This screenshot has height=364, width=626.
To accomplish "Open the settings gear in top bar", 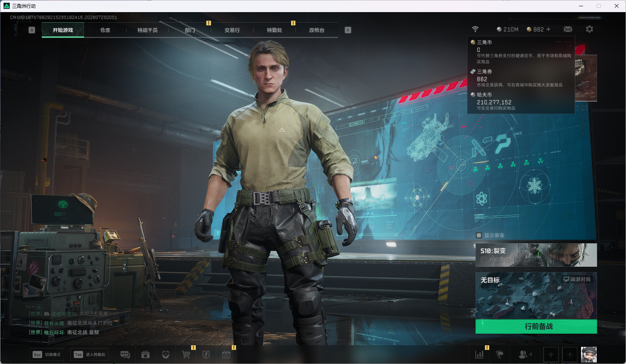I will tap(589, 29).
